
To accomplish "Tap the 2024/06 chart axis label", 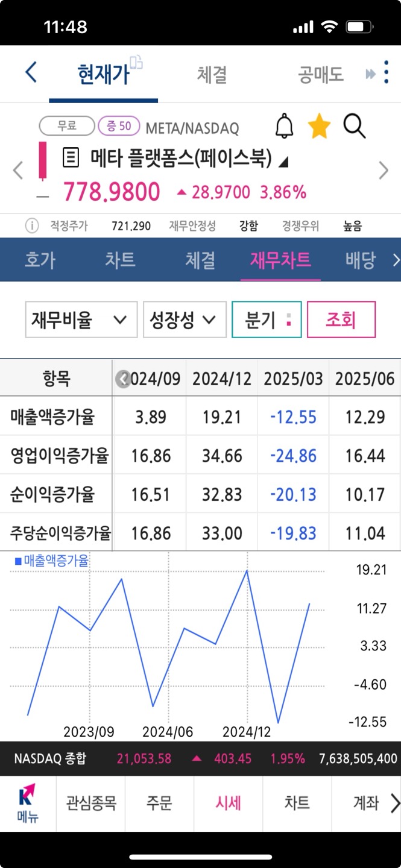I will [168, 732].
